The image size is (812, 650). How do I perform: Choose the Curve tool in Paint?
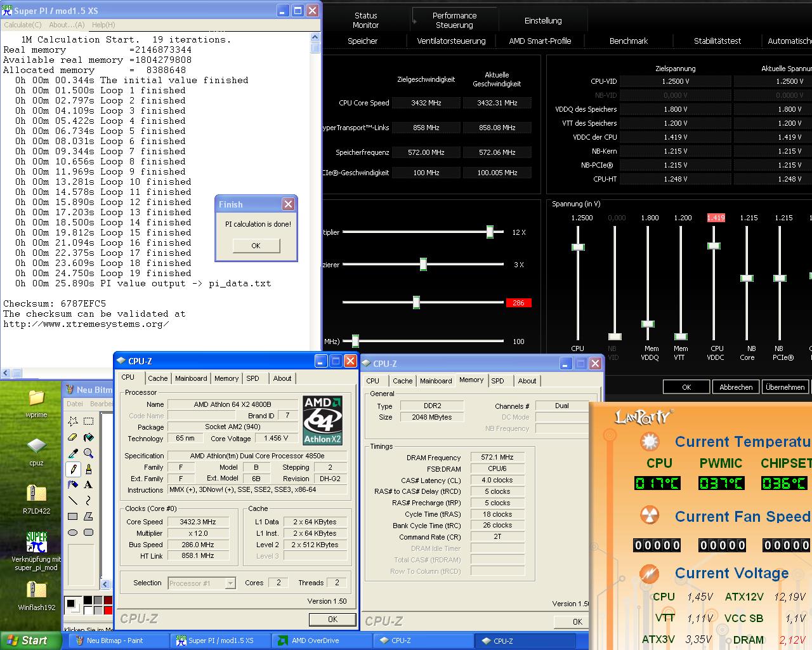tap(89, 501)
